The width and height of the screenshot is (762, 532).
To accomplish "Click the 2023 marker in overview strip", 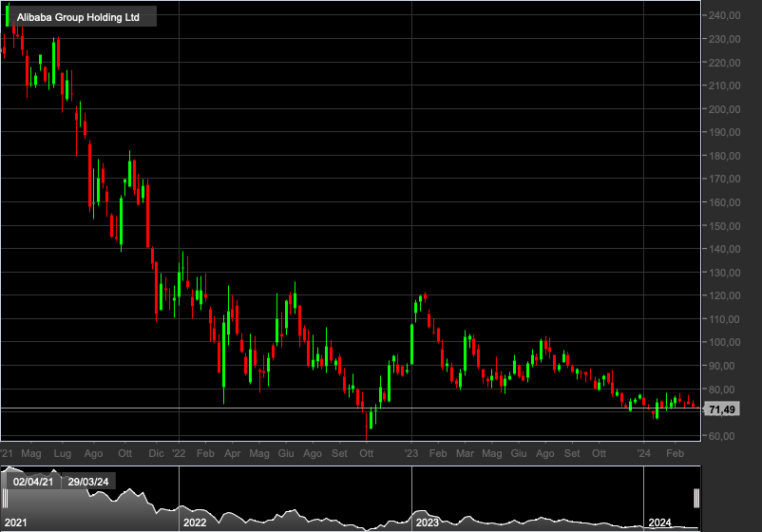I will 428,522.
